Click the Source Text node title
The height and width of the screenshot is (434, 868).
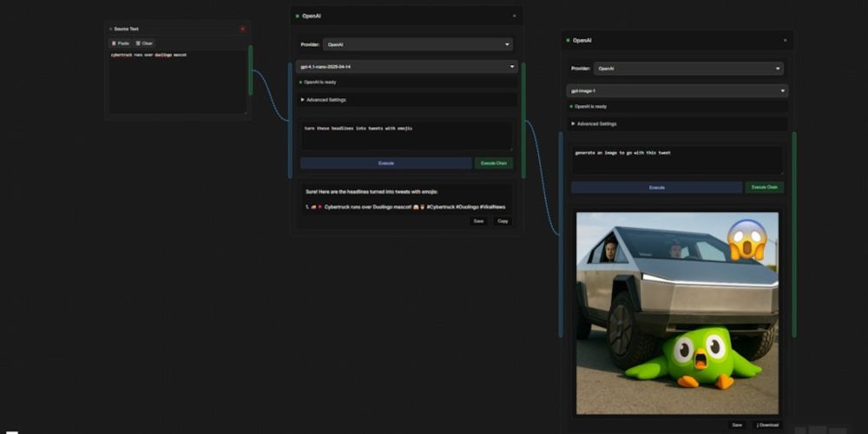coord(126,29)
